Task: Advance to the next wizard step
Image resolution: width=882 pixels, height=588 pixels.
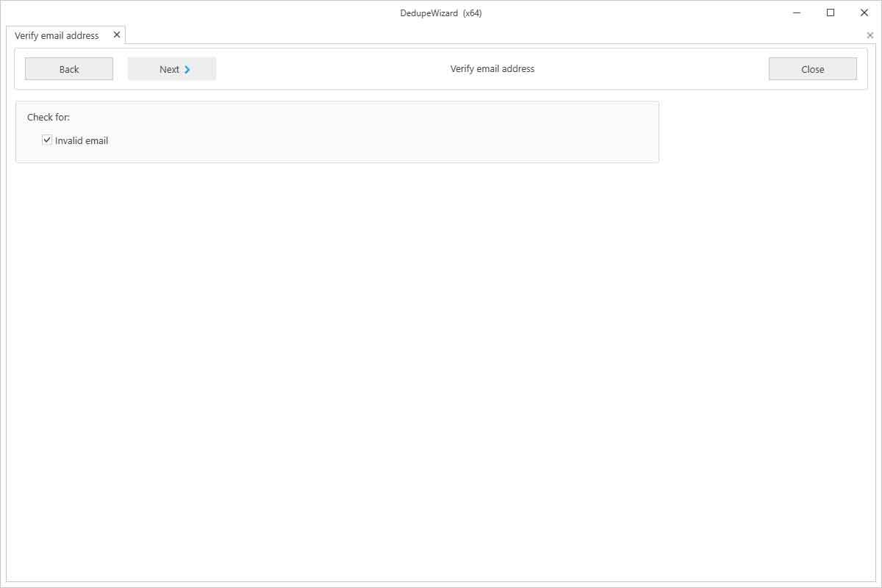Action: pyautogui.click(x=171, y=68)
